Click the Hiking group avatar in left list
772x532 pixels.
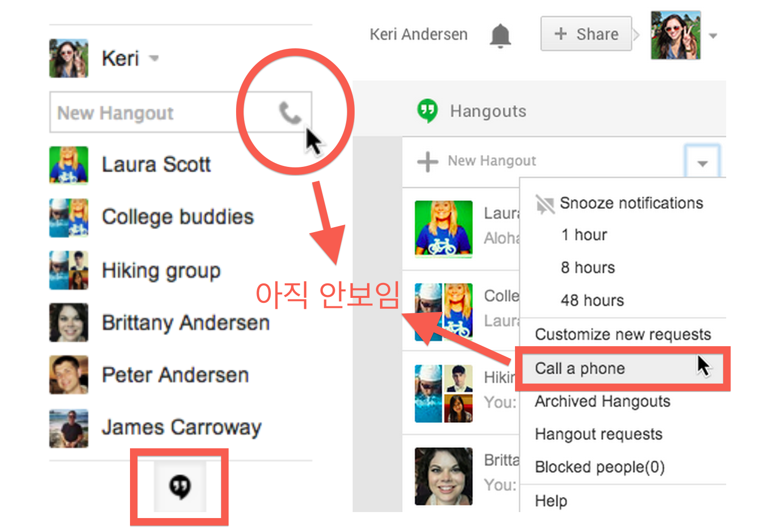pyautogui.click(x=69, y=270)
